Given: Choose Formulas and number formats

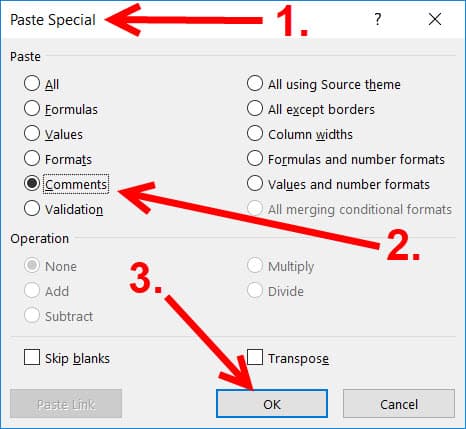Looking at the screenshot, I should (255, 158).
